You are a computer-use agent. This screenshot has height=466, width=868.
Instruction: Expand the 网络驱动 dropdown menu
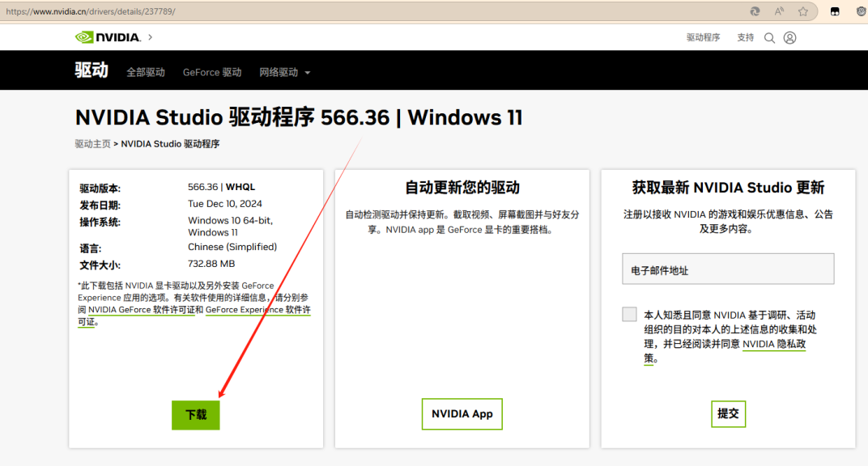tap(284, 72)
